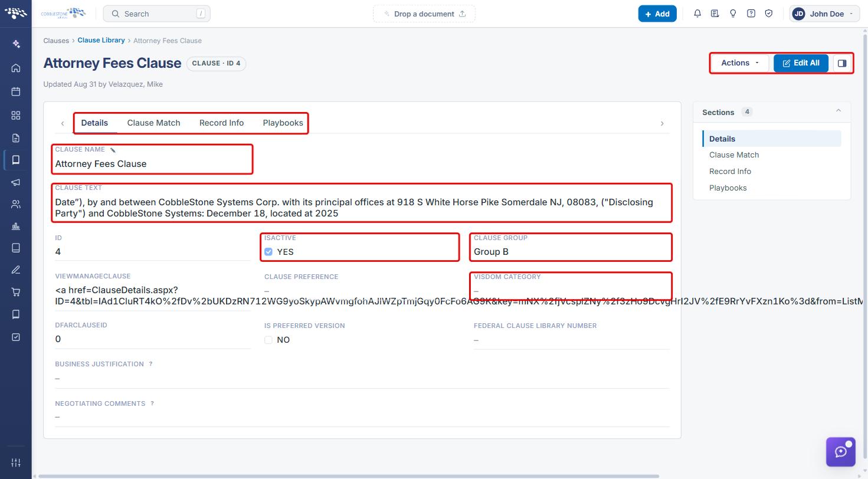This screenshot has height=479, width=868.
Task: Jump to Playbooks in Sections panel
Action: (728, 188)
